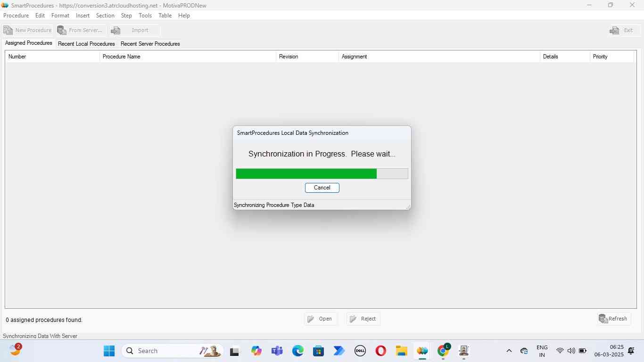Click the SmartProcedures taskbar icon
This screenshot has height=362, width=644.
pos(422,351)
